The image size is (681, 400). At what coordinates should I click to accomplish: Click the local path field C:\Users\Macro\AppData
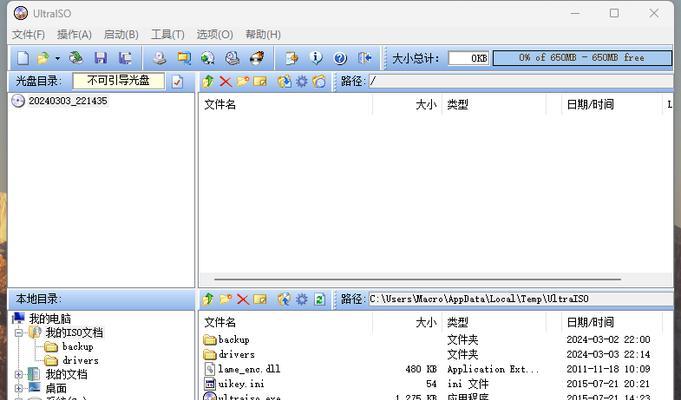click(x=520, y=299)
